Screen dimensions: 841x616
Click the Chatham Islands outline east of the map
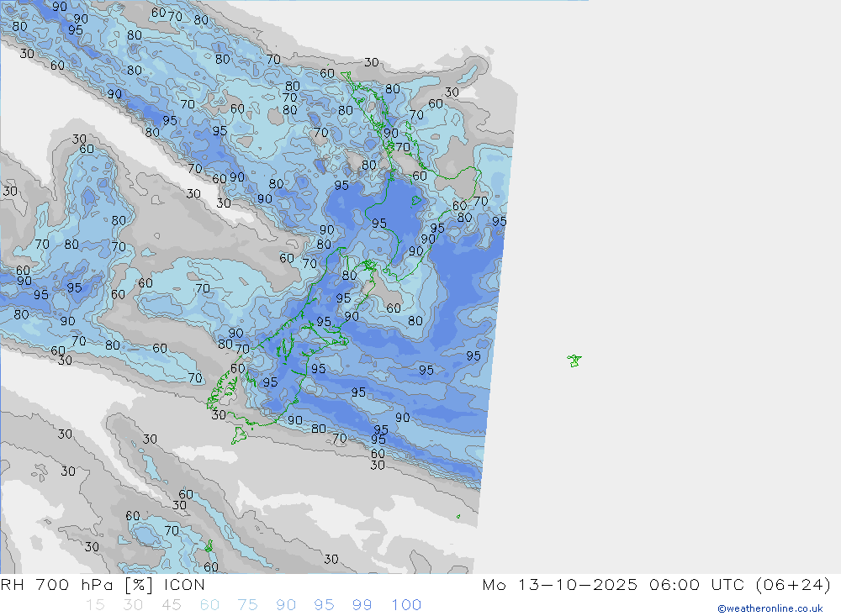574,361
